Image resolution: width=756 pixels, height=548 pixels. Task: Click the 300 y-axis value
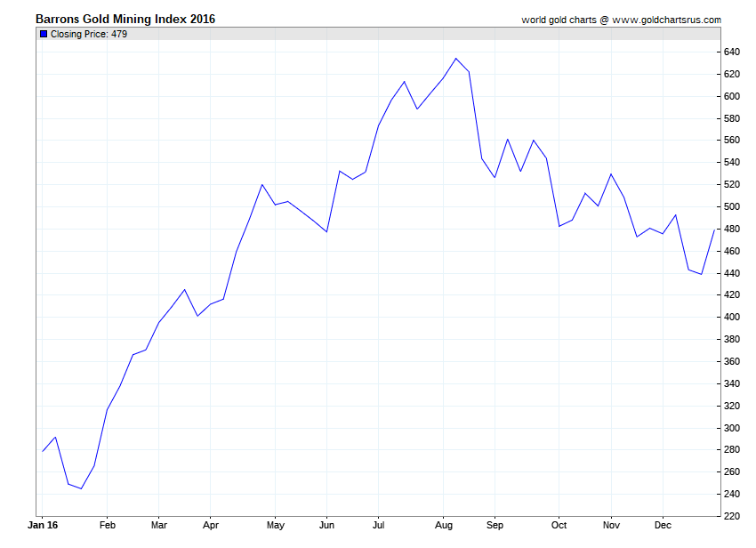pos(731,428)
